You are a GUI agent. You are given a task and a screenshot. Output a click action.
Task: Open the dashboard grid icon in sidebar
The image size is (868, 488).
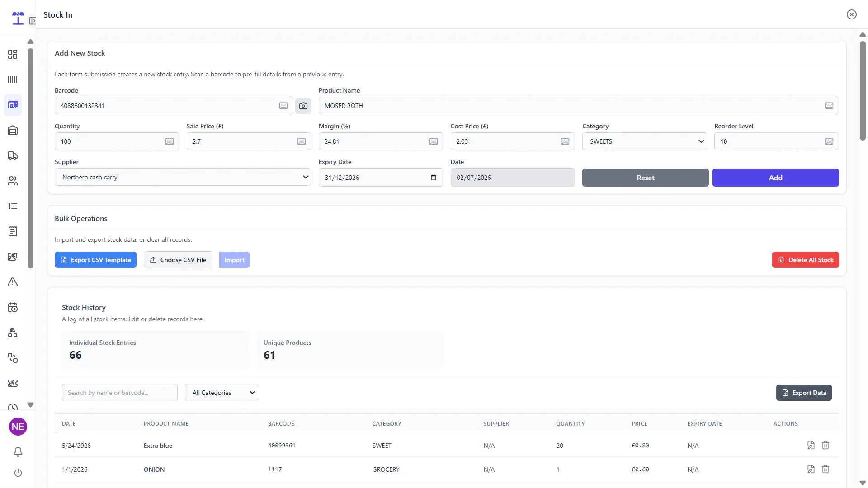click(13, 54)
